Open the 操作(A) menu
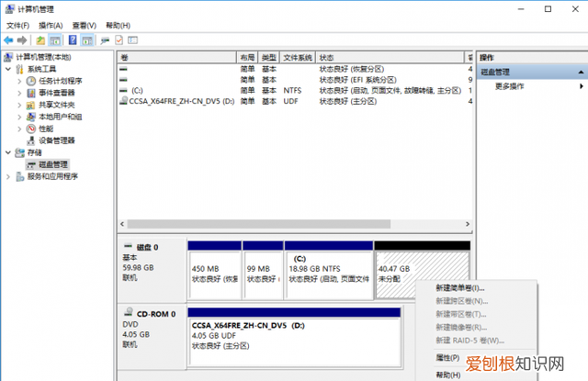The image size is (588, 381). click(51, 26)
